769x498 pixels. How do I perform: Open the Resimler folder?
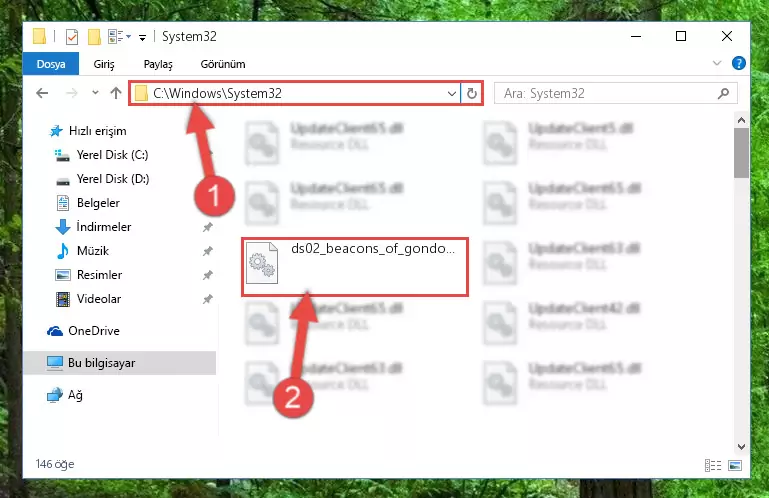pyautogui.click(x=99, y=275)
